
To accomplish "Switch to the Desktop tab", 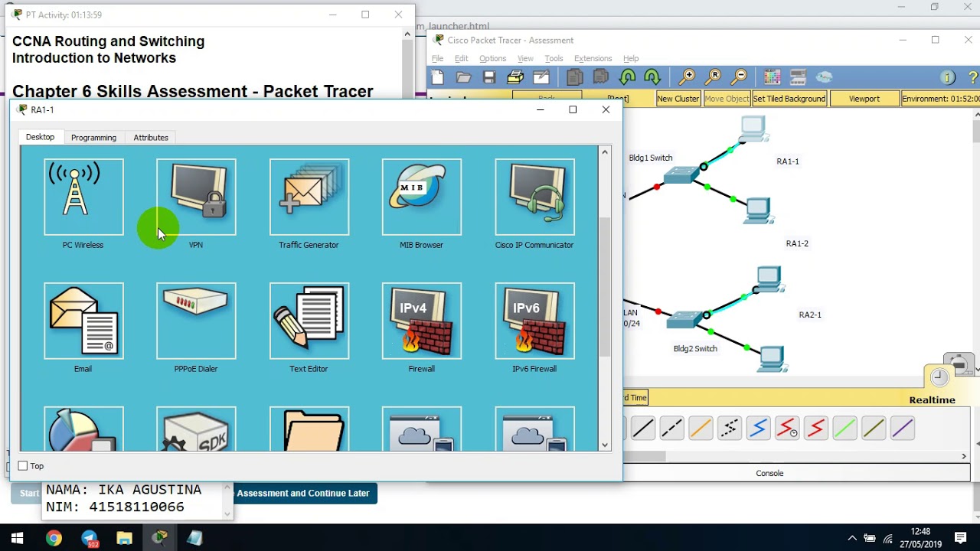I will pos(40,137).
